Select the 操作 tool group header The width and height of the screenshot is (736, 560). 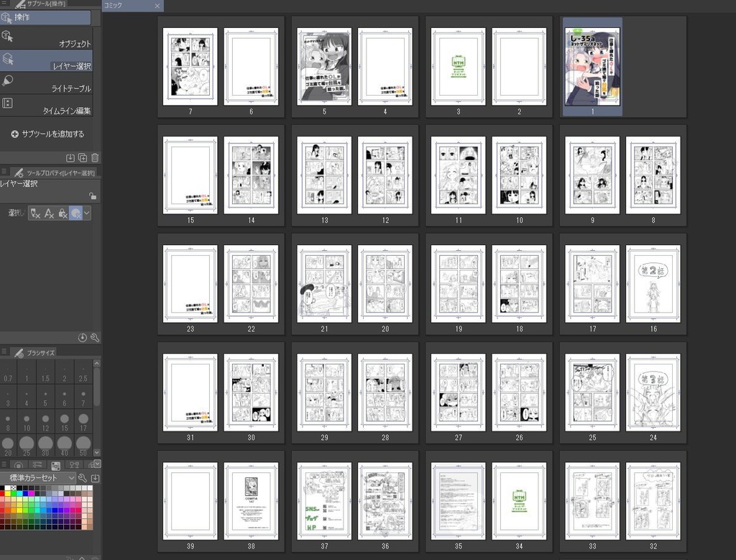(45, 17)
